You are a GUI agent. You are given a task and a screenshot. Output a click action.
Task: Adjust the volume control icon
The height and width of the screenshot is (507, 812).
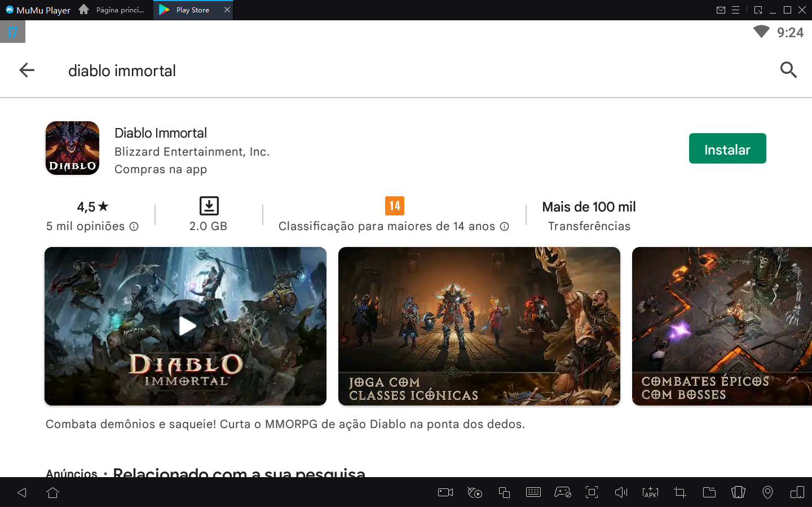tap(621, 492)
